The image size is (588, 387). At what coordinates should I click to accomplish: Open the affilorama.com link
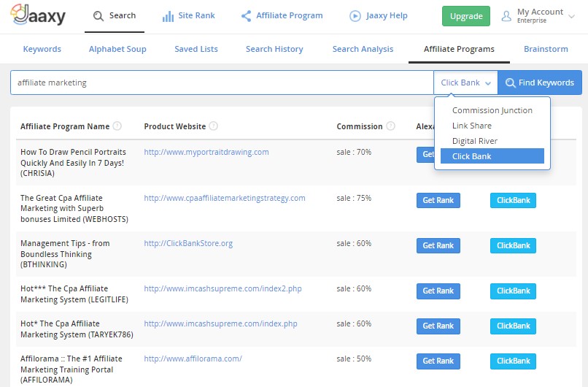click(193, 359)
